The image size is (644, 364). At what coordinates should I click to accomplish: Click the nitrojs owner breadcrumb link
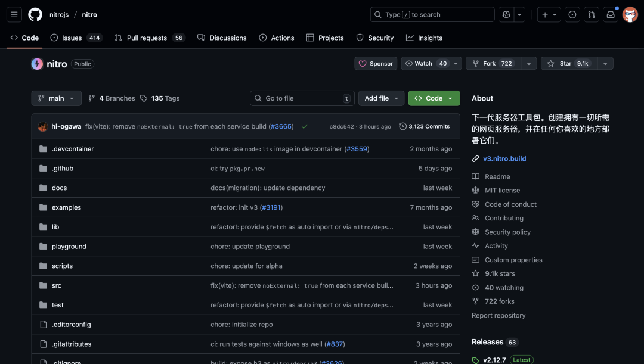(59, 15)
